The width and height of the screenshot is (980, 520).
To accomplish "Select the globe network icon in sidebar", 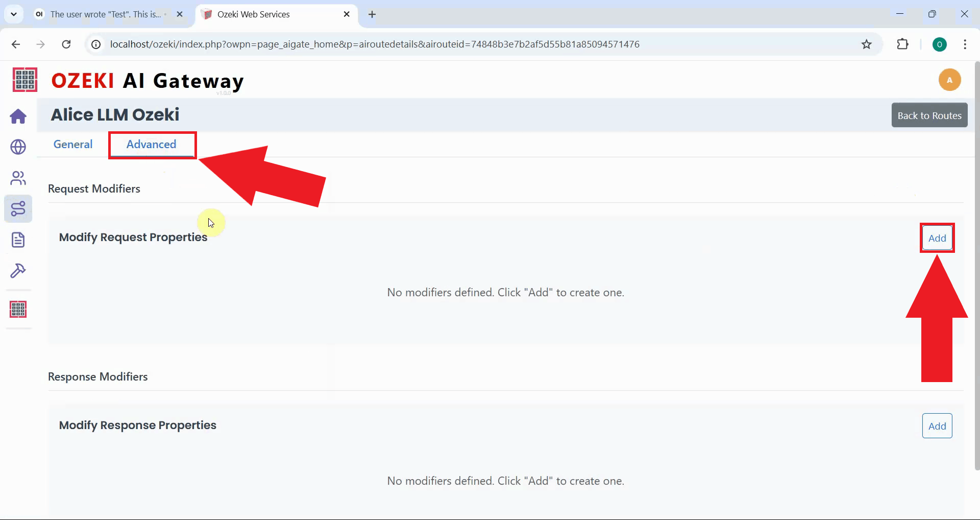I will 18,147.
